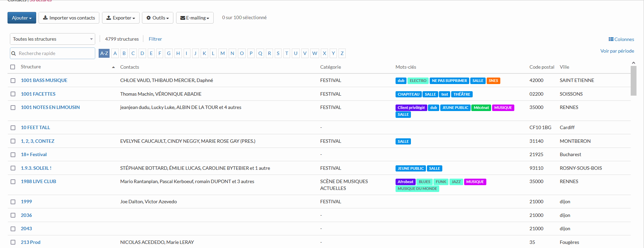Open the Toutes les structures combo box
The height and width of the screenshot is (248, 644).
click(52, 39)
